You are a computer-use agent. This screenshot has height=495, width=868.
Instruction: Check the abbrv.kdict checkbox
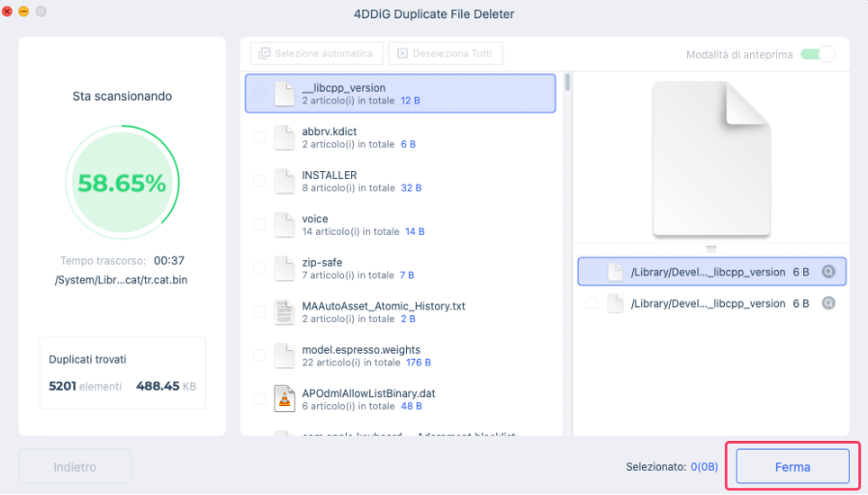coord(259,137)
